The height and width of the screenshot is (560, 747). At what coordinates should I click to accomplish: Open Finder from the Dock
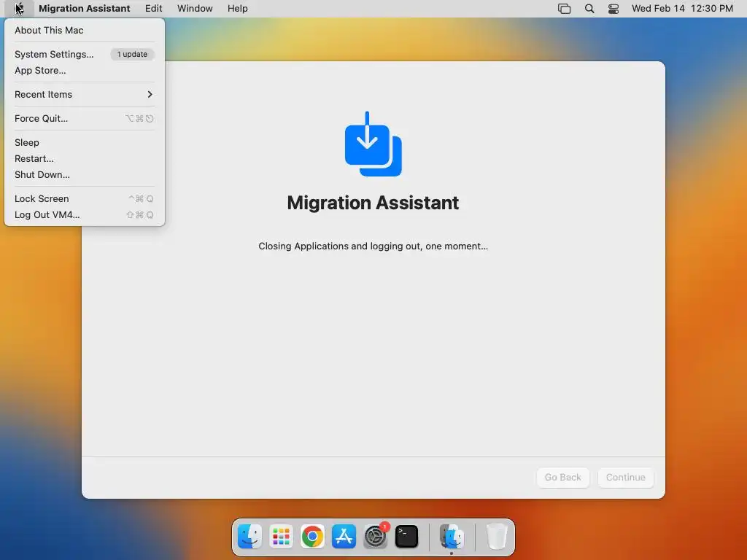249,537
